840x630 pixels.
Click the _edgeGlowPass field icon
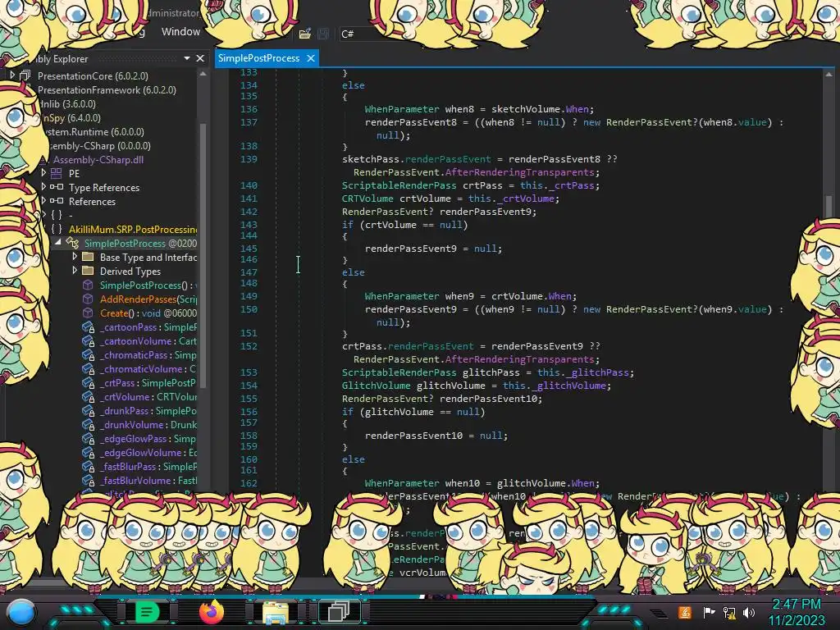pyautogui.click(x=88, y=438)
